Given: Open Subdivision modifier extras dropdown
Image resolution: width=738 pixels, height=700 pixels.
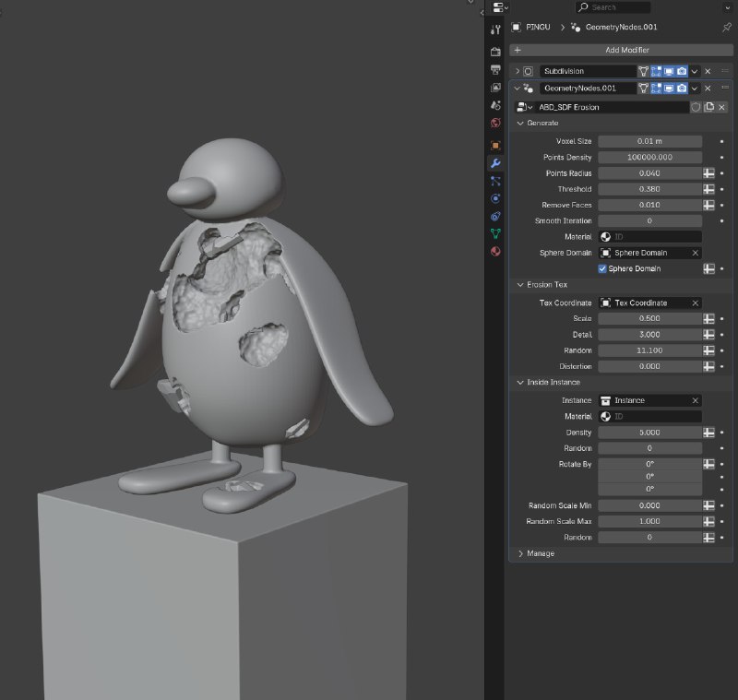Looking at the screenshot, I should [x=695, y=71].
